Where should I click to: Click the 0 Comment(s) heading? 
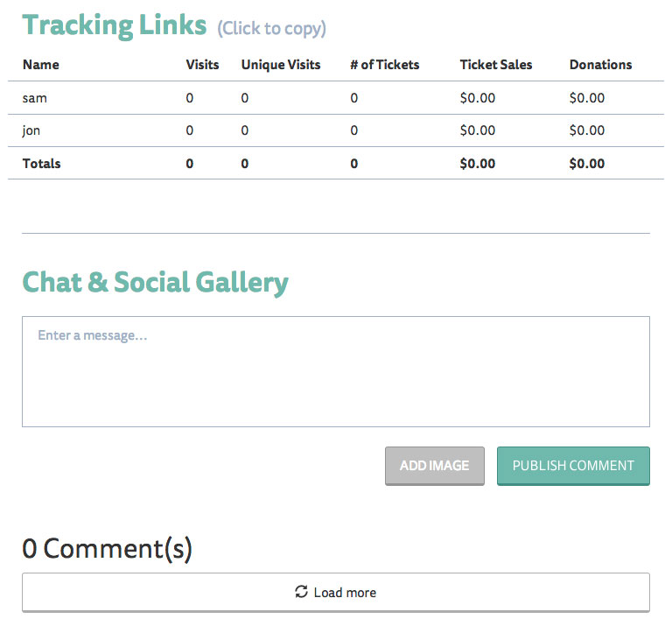(107, 549)
